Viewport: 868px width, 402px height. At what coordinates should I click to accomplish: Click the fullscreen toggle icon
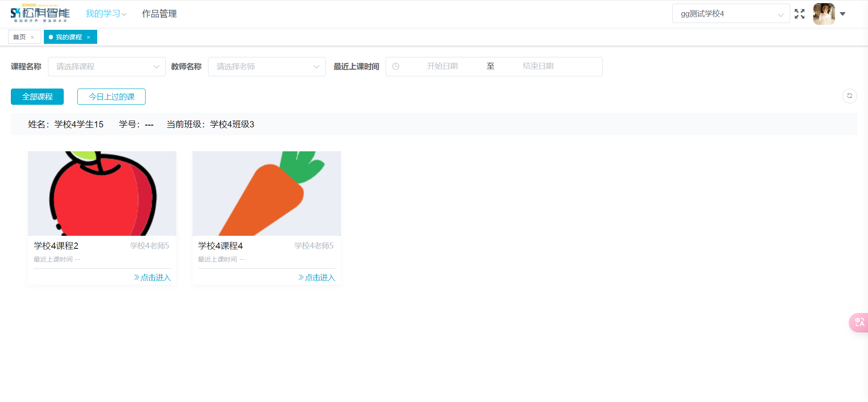[x=799, y=14]
